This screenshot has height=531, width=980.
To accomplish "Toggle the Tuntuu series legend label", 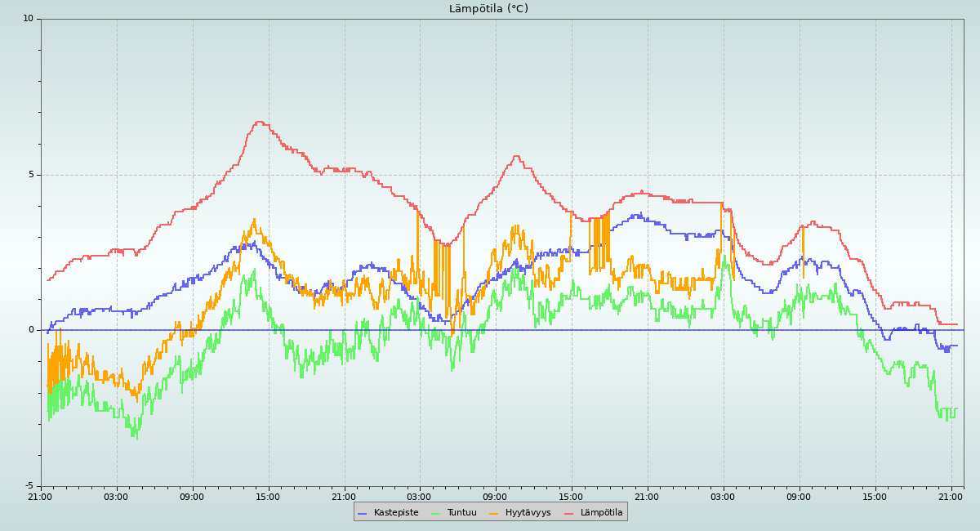I will point(461,513).
